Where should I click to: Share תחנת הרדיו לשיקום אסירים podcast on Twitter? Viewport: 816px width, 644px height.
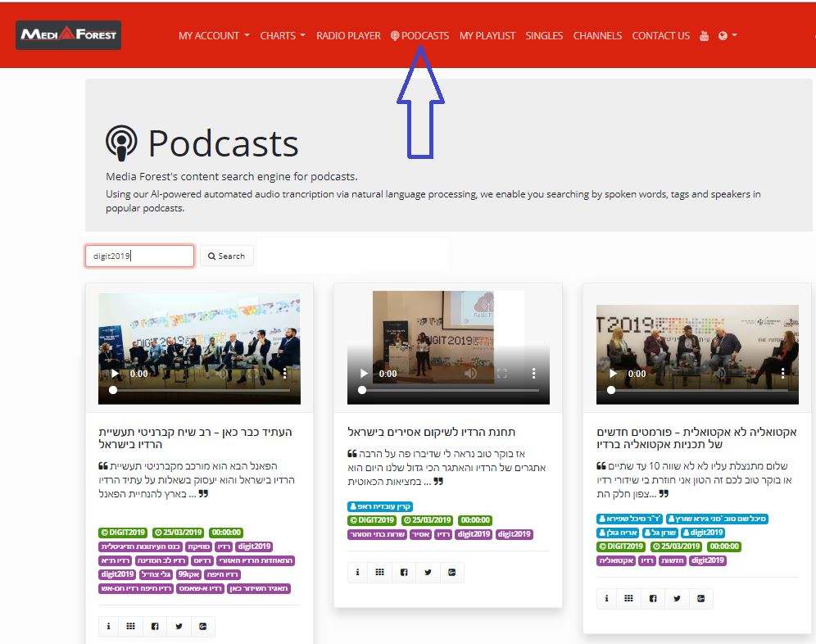[x=428, y=572]
